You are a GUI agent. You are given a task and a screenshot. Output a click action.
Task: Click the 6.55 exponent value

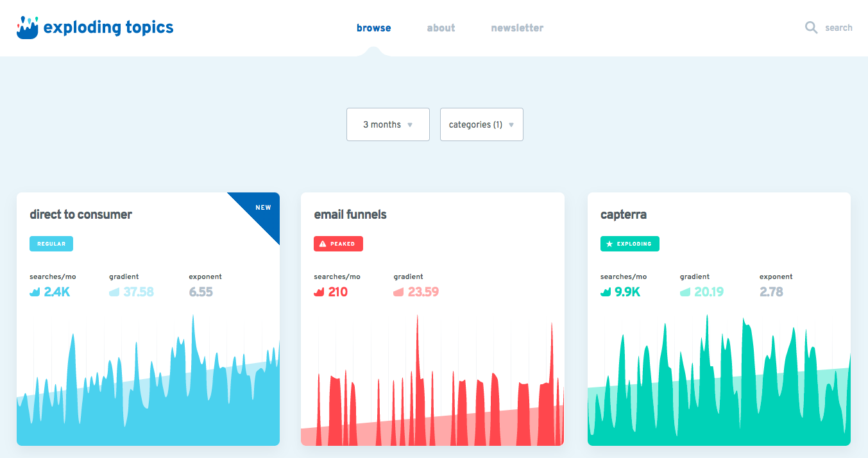pos(201,293)
